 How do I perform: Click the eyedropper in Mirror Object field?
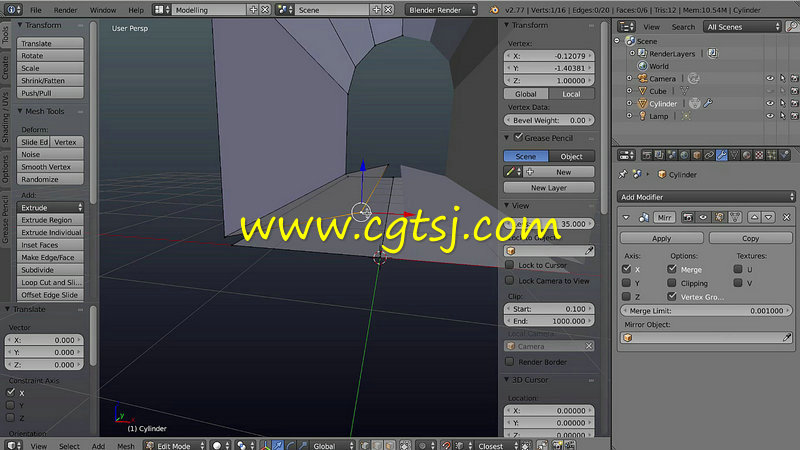pos(787,337)
